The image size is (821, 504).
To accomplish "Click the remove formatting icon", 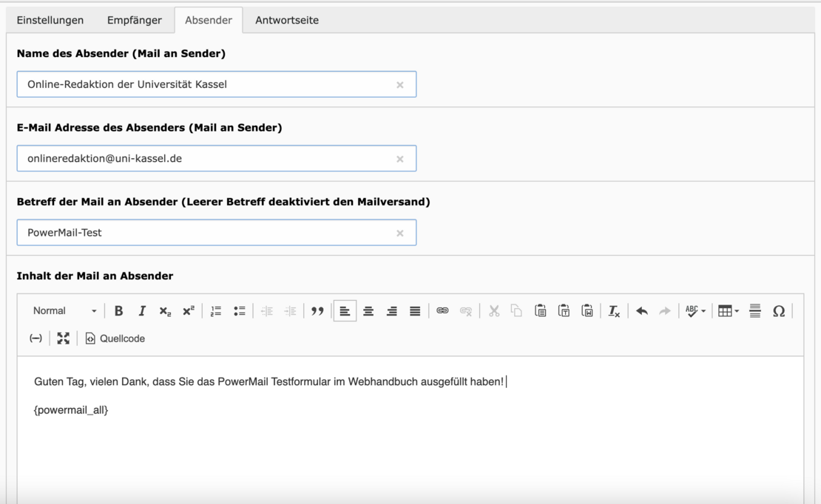I will click(x=614, y=311).
